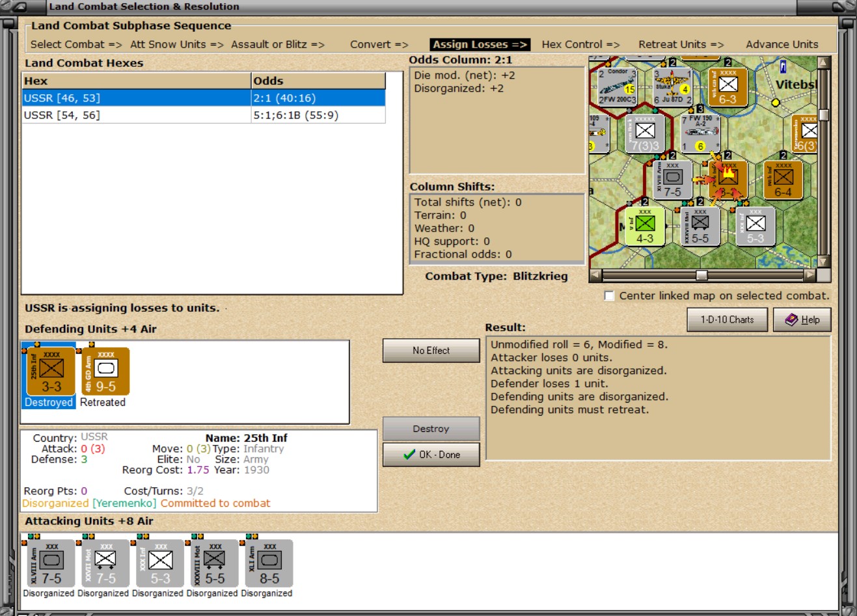
Task: Click Disorganized label under XLI Arm
Action: click(267, 593)
